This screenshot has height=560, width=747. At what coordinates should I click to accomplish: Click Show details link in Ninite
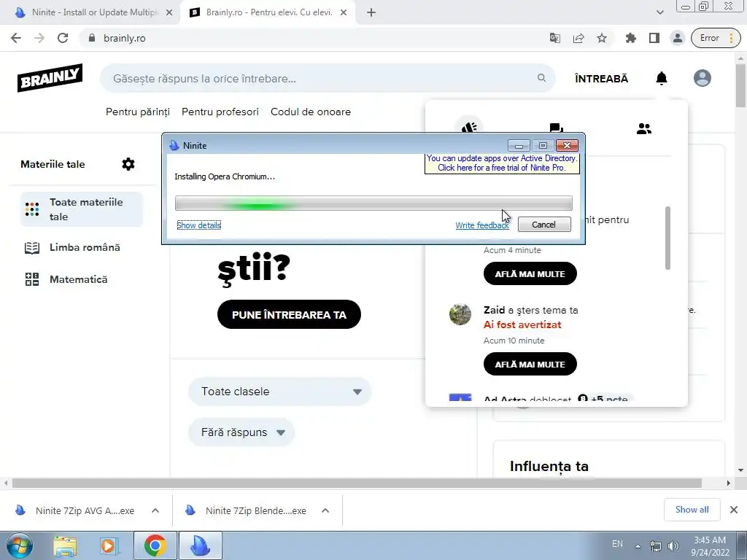[x=198, y=225]
